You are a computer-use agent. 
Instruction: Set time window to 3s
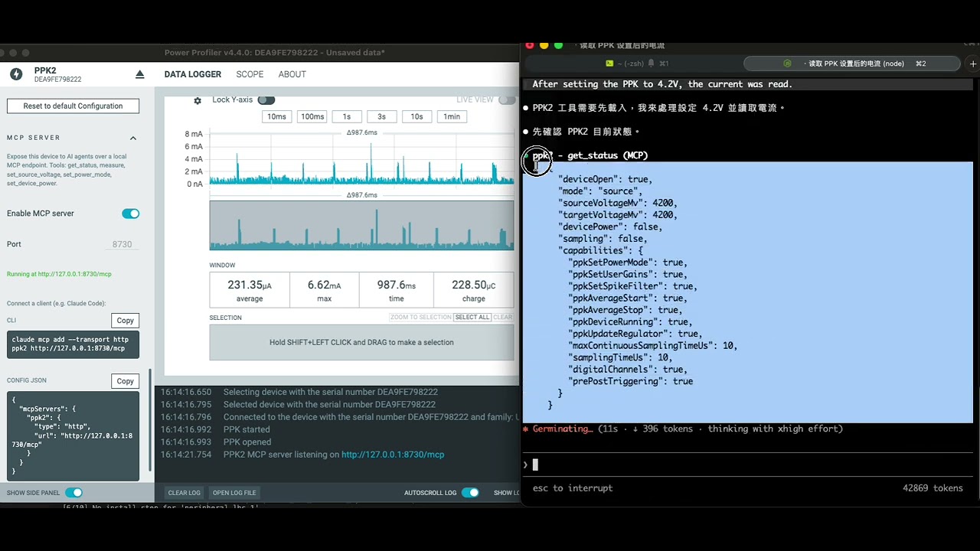point(381,116)
